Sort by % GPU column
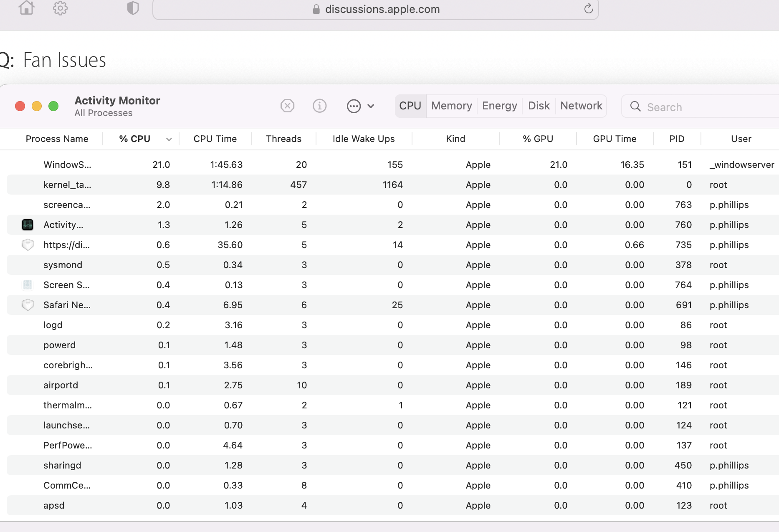This screenshot has height=532, width=779. click(538, 139)
